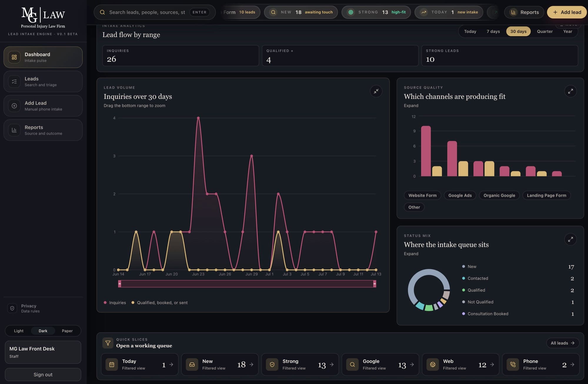Click the New 18 awaiting touch pill
This screenshot has height=384, width=588.
(x=301, y=12)
